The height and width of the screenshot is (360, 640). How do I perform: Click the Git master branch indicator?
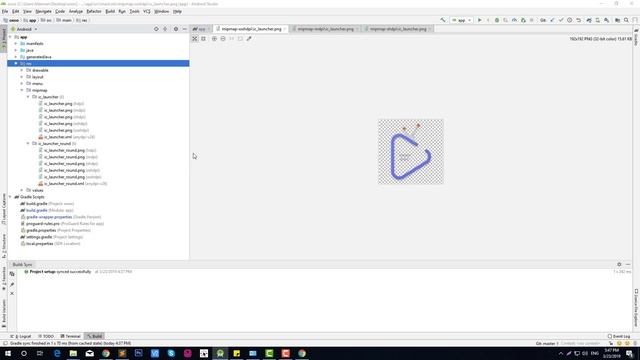point(547,343)
